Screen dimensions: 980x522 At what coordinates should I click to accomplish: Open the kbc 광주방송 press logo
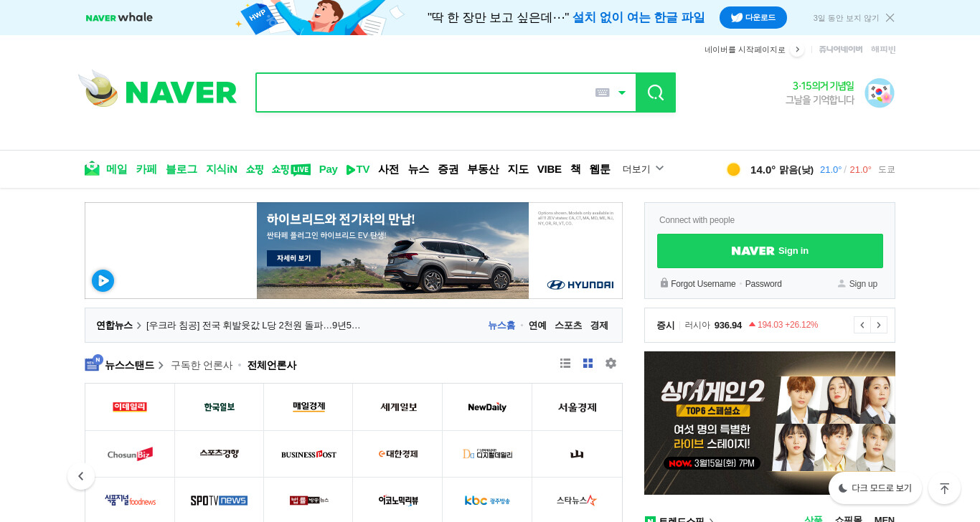(x=487, y=500)
